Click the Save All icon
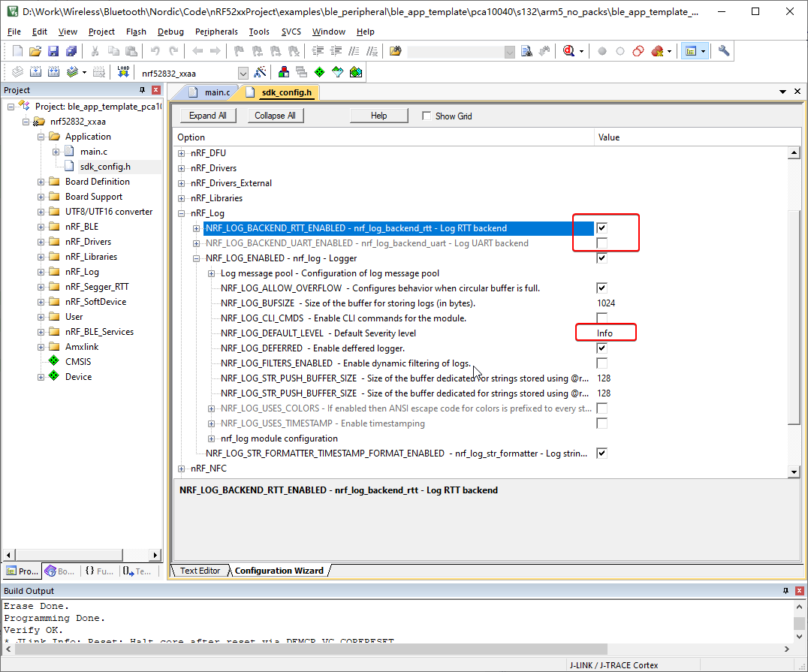The width and height of the screenshot is (808, 672). [70, 52]
